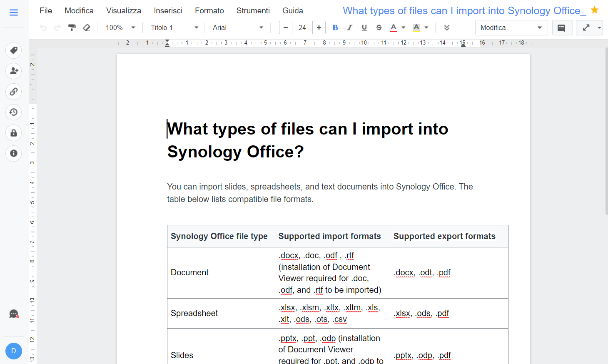The height and width of the screenshot is (364, 608).
Task: Click the 'Synology Office file type' header cell
Action: 221,236
